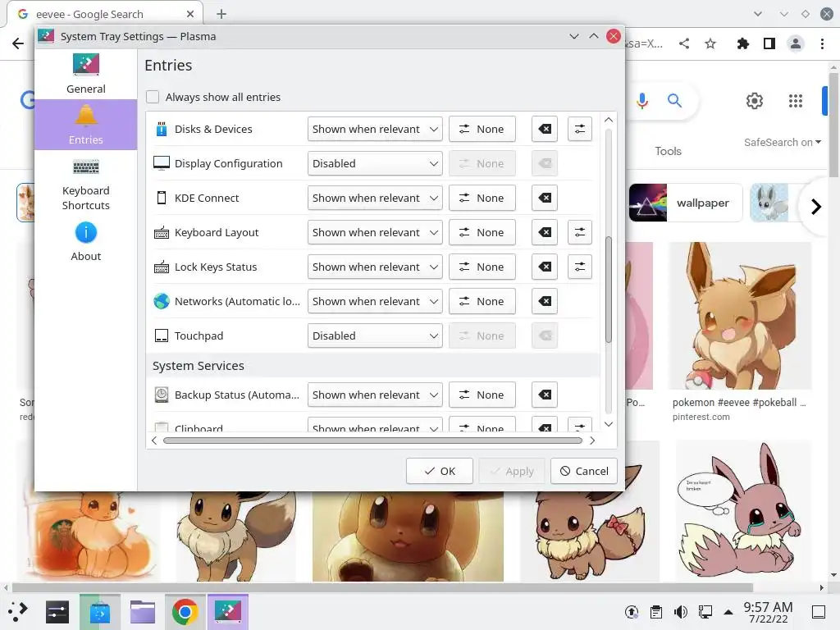This screenshot has width=840, height=630.
Task: Open Tools in Google image search
Action: 668,151
